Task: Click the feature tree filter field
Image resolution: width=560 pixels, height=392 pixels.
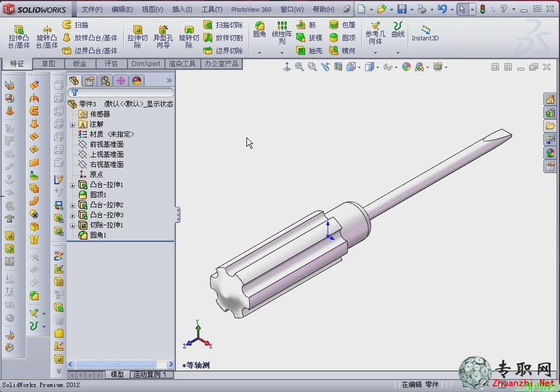Action: click(x=121, y=93)
